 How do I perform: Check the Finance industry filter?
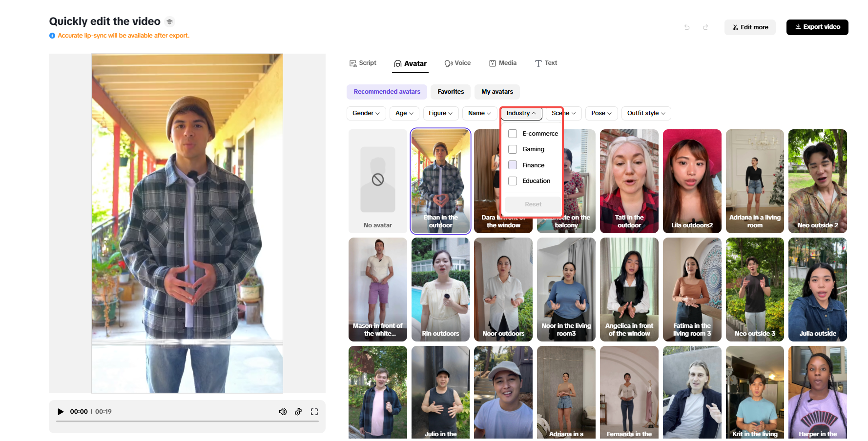pyautogui.click(x=513, y=165)
